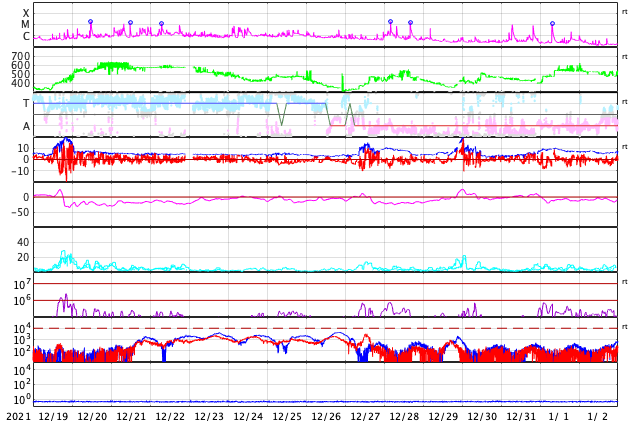Click the 12/31 date label
Image resolution: width=634 pixels, height=424 pixels.
tap(521, 417)
